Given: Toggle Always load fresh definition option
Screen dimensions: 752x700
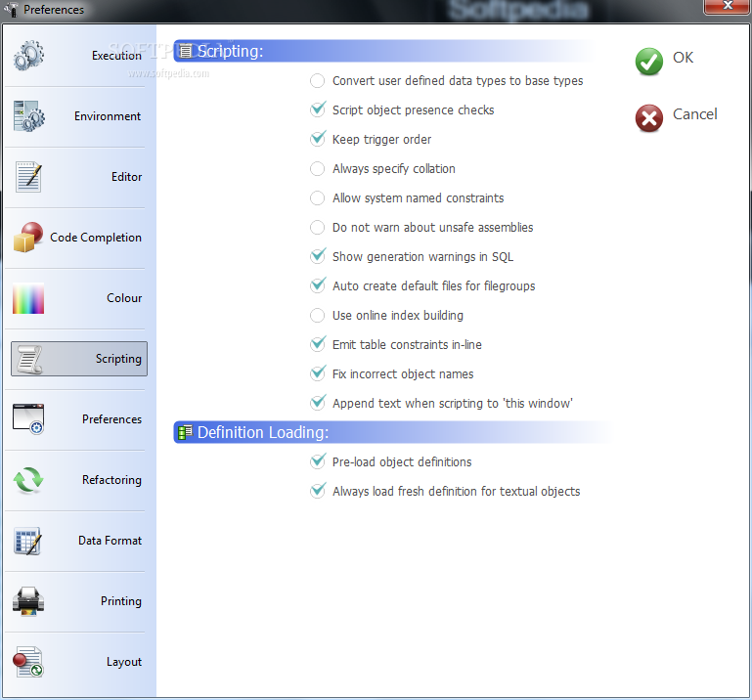Looking at the screenshot, I should click(317, 491).
